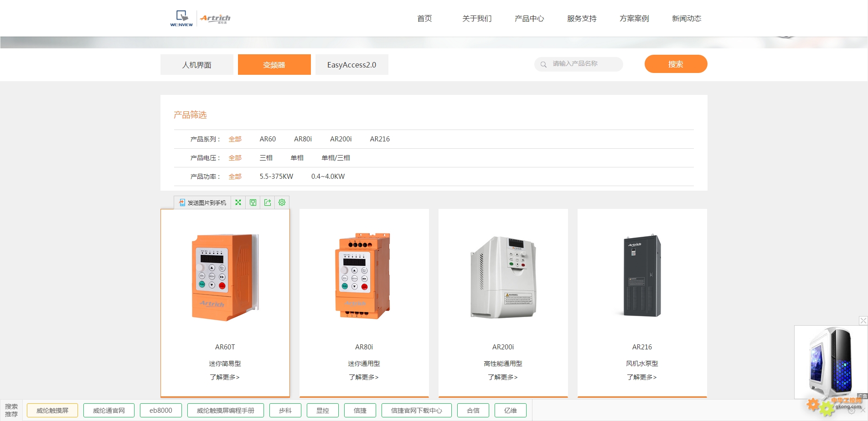Filter power by 0.4~4.0KW

328,177
